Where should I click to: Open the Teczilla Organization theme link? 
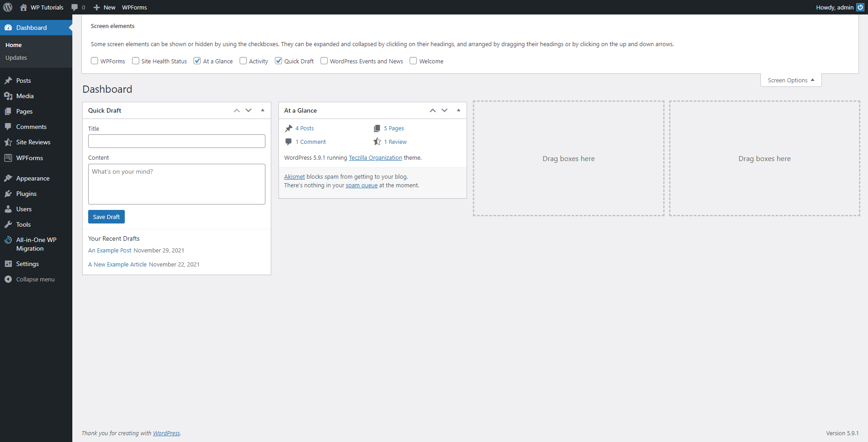[375, 157]
